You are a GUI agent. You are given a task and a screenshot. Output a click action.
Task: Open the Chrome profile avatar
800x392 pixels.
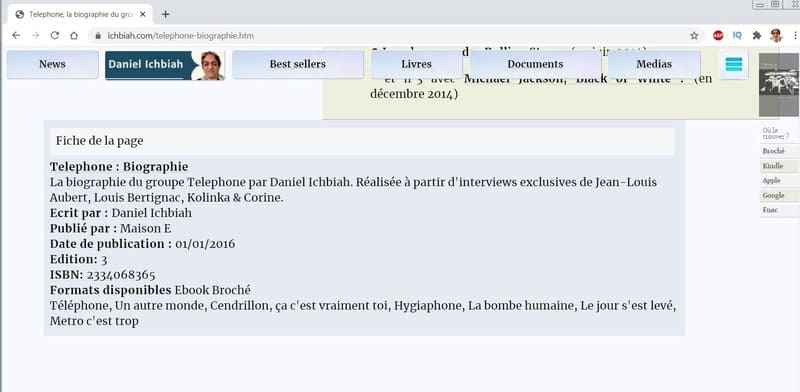click(776, 35)
